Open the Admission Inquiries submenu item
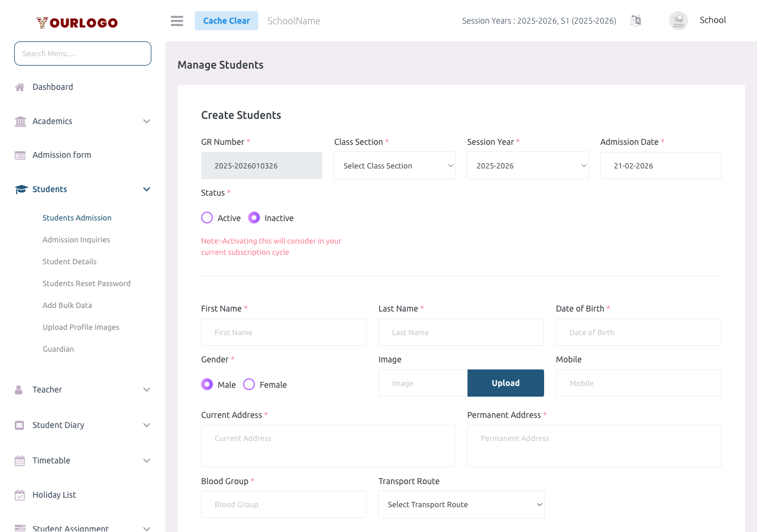Image resolution: width=757 pixels, height=532 pixels. click(x=76, y=240)
